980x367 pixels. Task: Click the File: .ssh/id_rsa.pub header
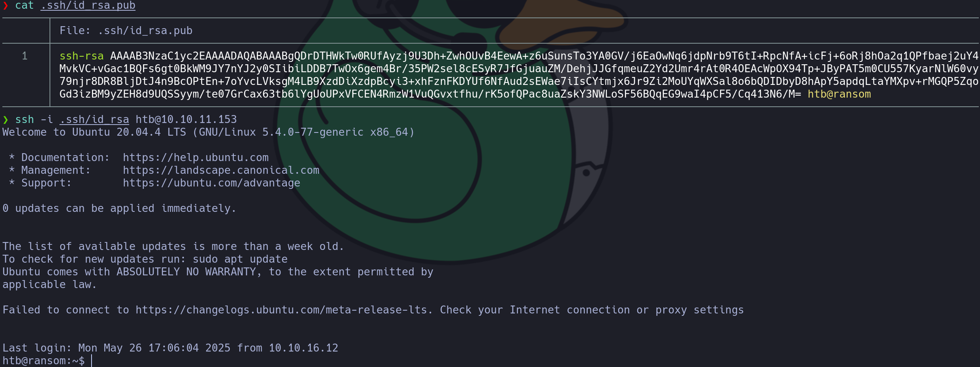126,31
